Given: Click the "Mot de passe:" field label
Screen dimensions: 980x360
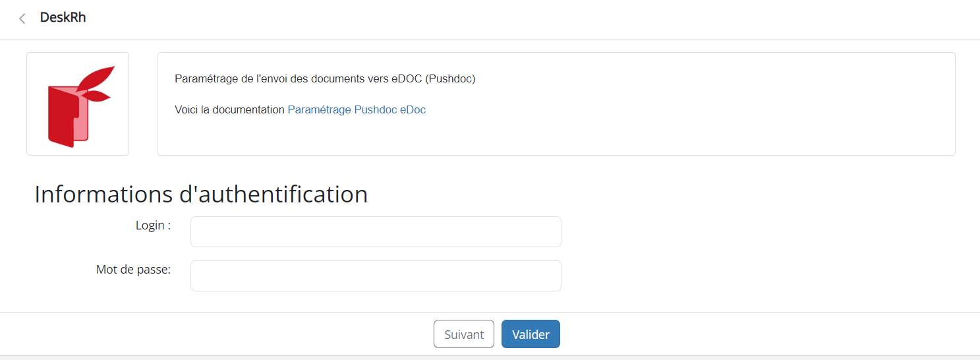Looking at the screenshot, I should pos(133,269).
